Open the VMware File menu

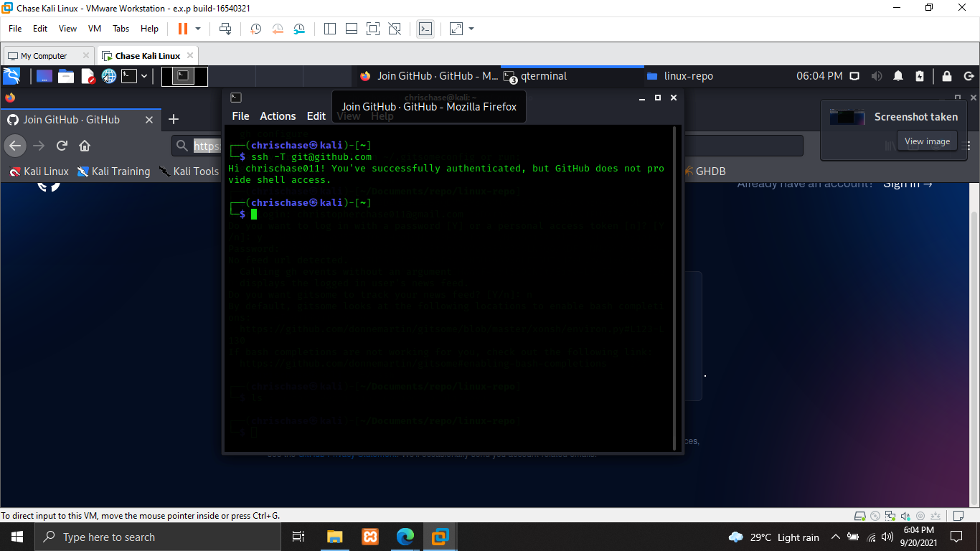(15, 29)
